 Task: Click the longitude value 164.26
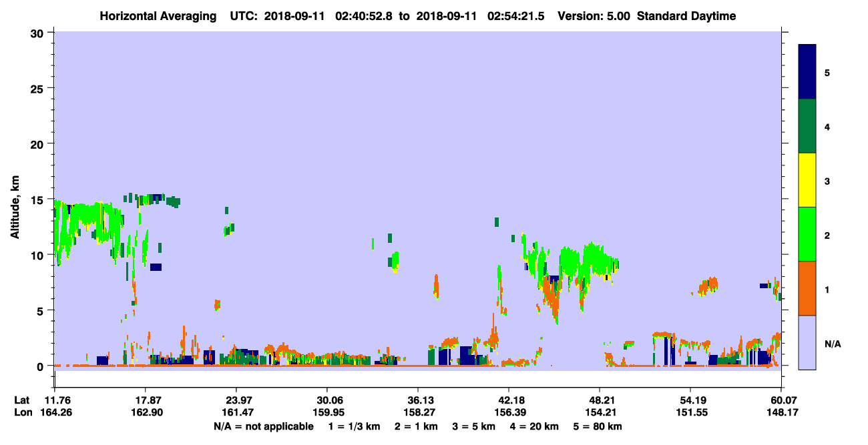tap(55, 413)
